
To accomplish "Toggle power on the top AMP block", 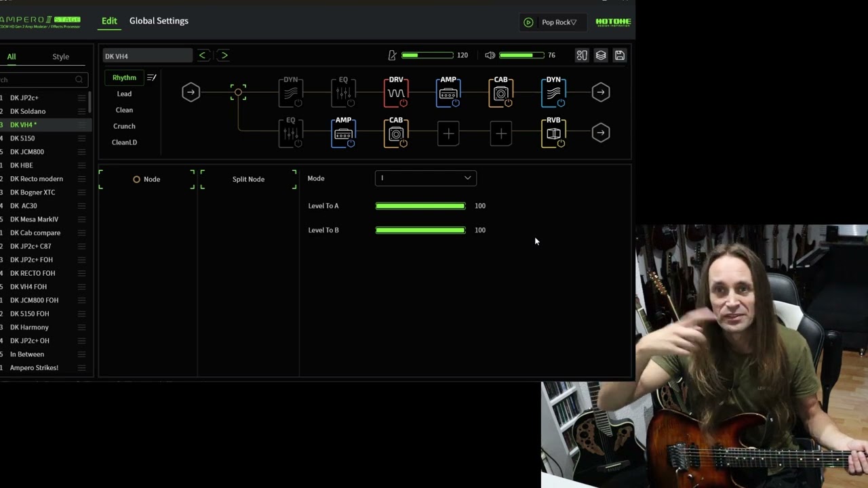I will click(x=456, y=103).
